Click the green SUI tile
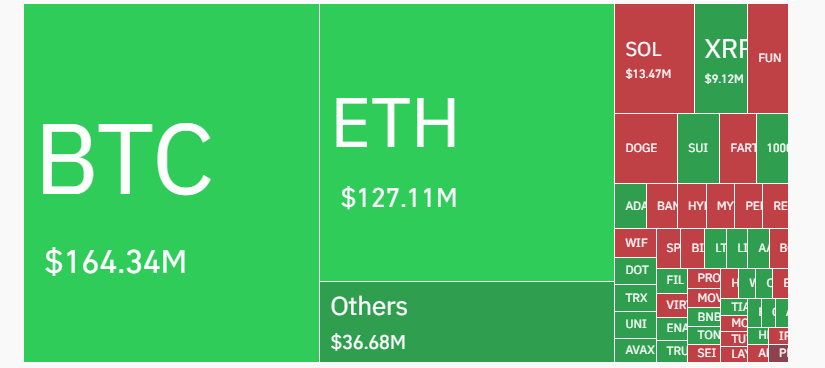825x368 pixels. pos(698,148)
